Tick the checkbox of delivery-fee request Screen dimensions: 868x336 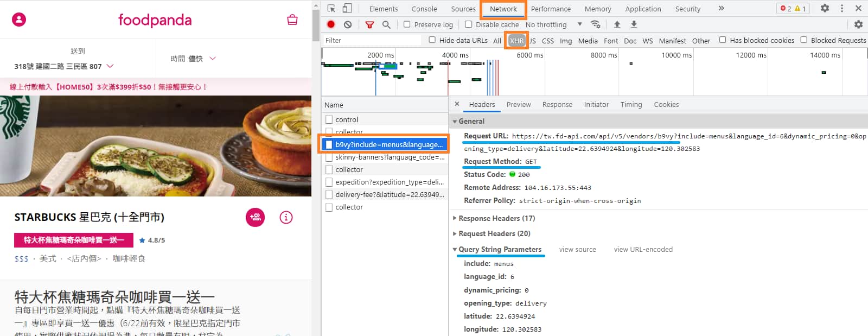pyautogui.click(x=329, y=194)
